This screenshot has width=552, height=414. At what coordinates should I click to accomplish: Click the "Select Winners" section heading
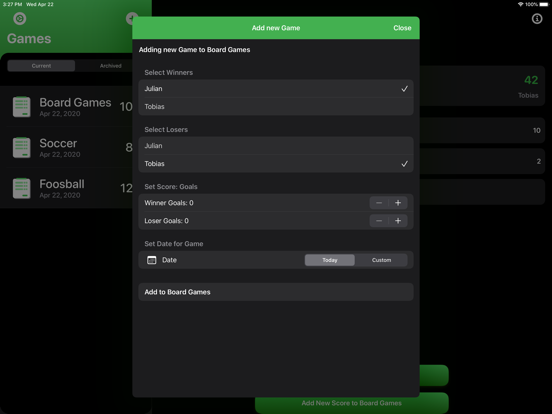point(169,73)
